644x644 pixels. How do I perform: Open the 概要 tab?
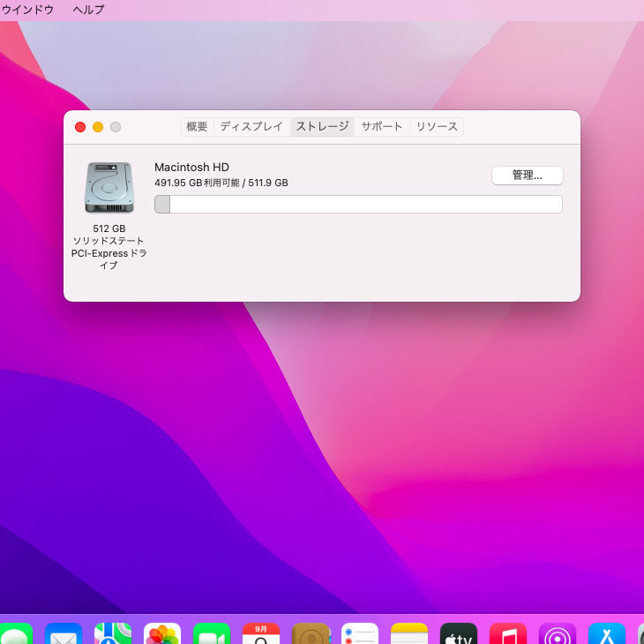tap(197, 126)
